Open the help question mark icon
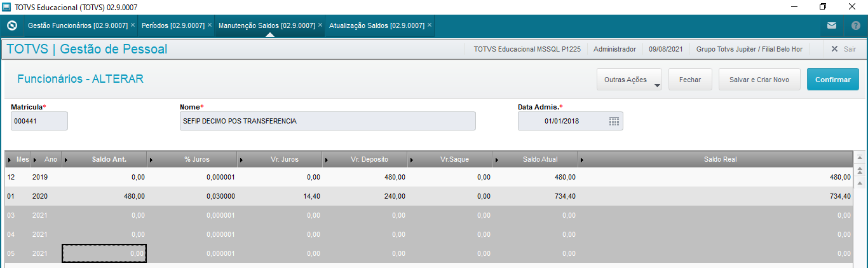Screen dimensions: 868x268 pyautogui.click(x=855, y=25)
